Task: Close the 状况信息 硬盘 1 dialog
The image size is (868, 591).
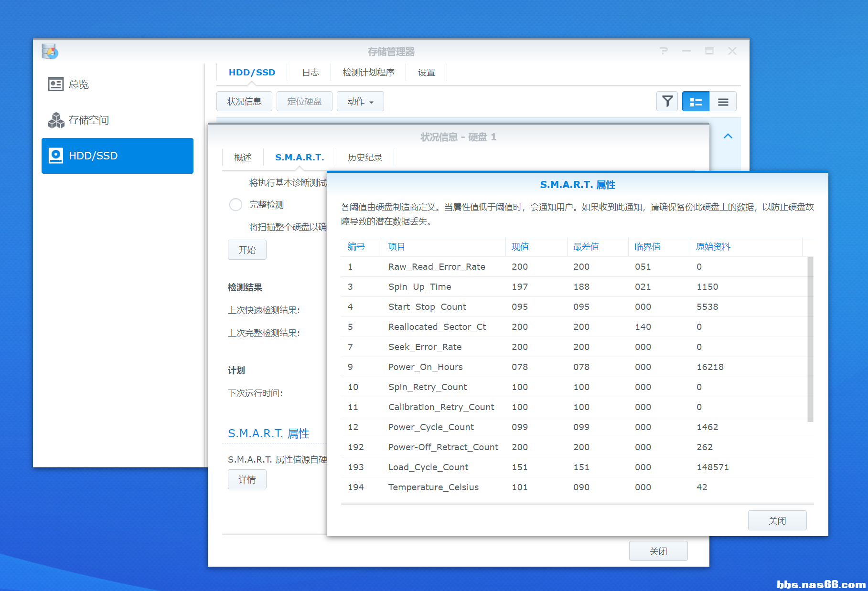Action: pyautogui.click(x=658, y=551)
